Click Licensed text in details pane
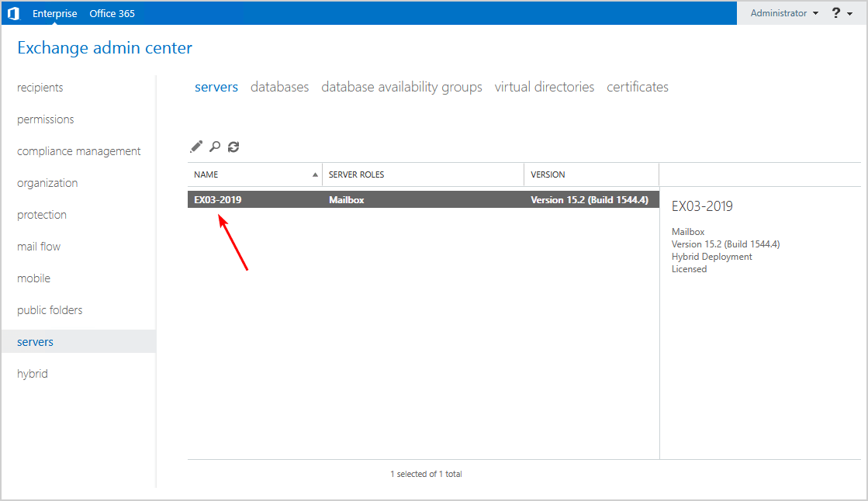Screen dimensions: 868x501 tap(689, 269)
